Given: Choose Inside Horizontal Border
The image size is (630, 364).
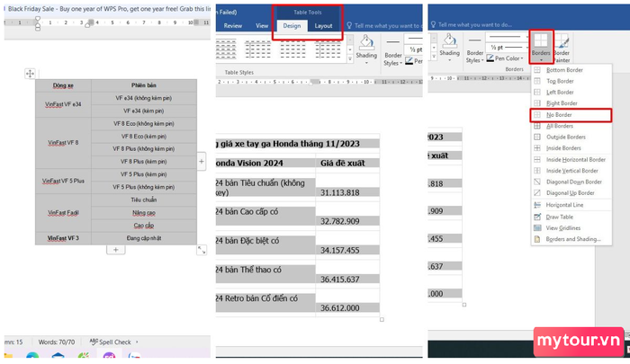Looking at the screenshot, I should click(x=571, y=160).
